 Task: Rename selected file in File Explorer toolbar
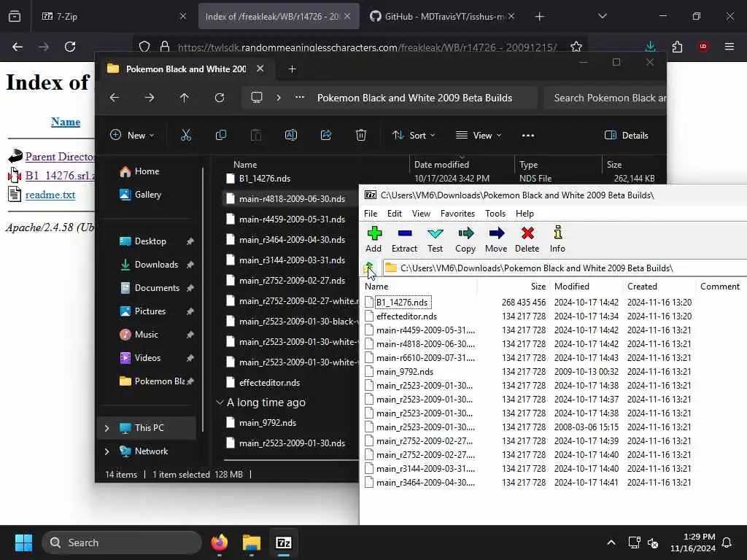(x=290, y=135)
